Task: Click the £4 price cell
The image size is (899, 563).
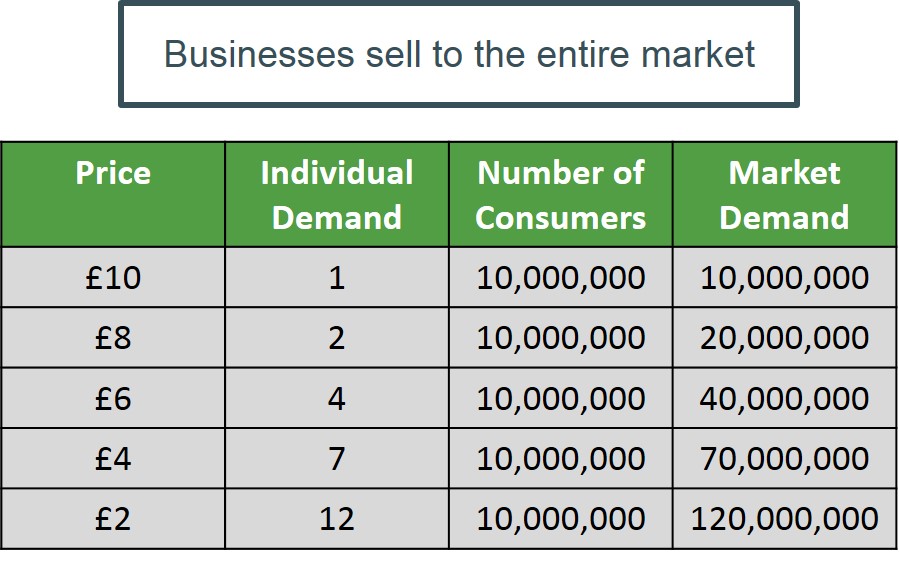Action: 113,459
